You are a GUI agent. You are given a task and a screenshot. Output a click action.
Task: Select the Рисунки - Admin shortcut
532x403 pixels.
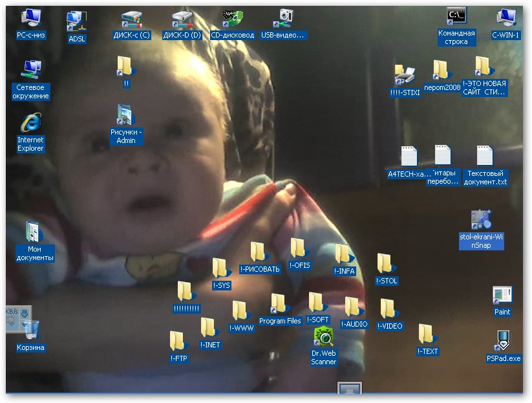(125, 116)
